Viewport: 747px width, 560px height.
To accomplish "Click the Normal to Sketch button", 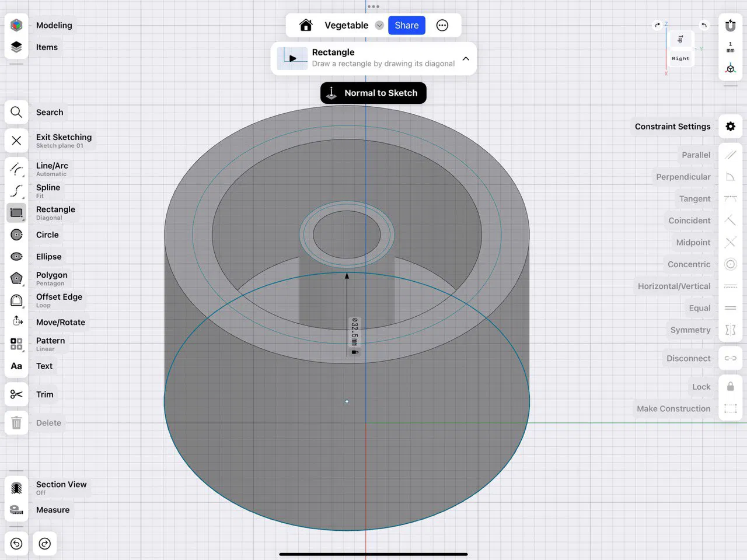I will pos(373,93).
